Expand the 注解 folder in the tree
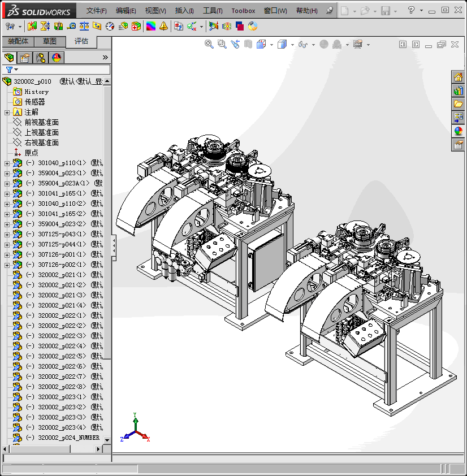Viewport: 467px width, 476px height. pos(7,112)
